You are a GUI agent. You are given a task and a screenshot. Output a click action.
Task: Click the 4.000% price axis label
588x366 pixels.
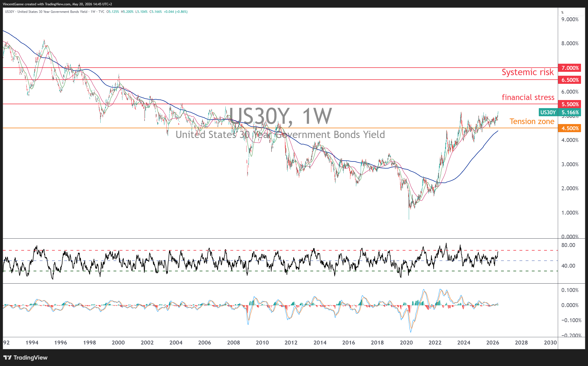[570, 140]
